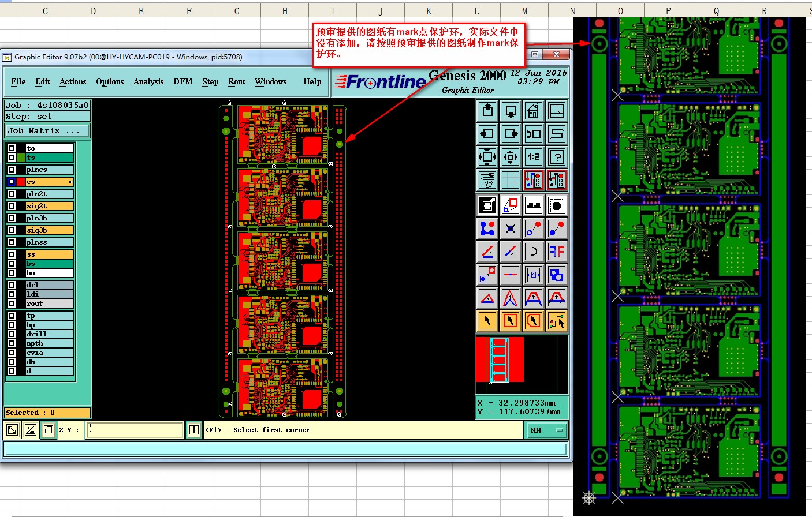Click the pan-right view icon
Image resolution: width=812 pixels, height=517 pixels.
point(511,134)
